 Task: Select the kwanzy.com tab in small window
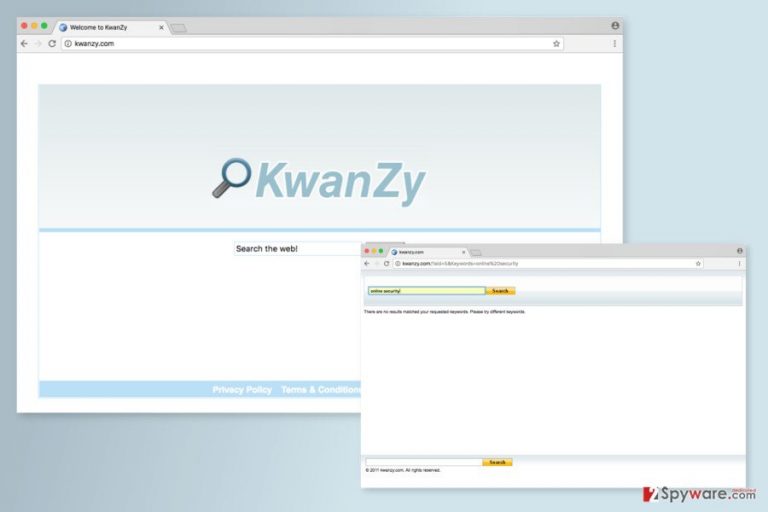[x=426, y=252]
